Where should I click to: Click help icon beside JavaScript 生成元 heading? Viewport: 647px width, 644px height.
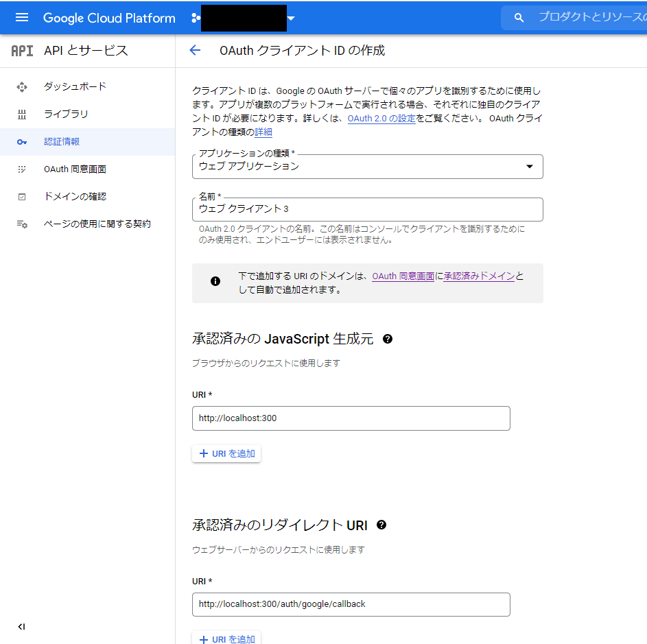coord(388,339)
